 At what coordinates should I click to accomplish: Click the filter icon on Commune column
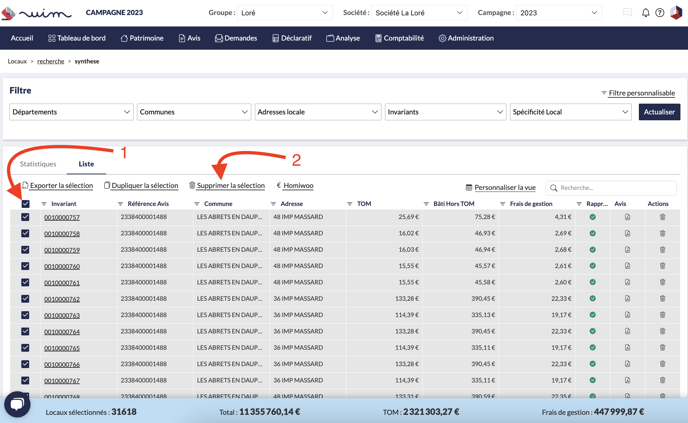(x=197, y=204)
